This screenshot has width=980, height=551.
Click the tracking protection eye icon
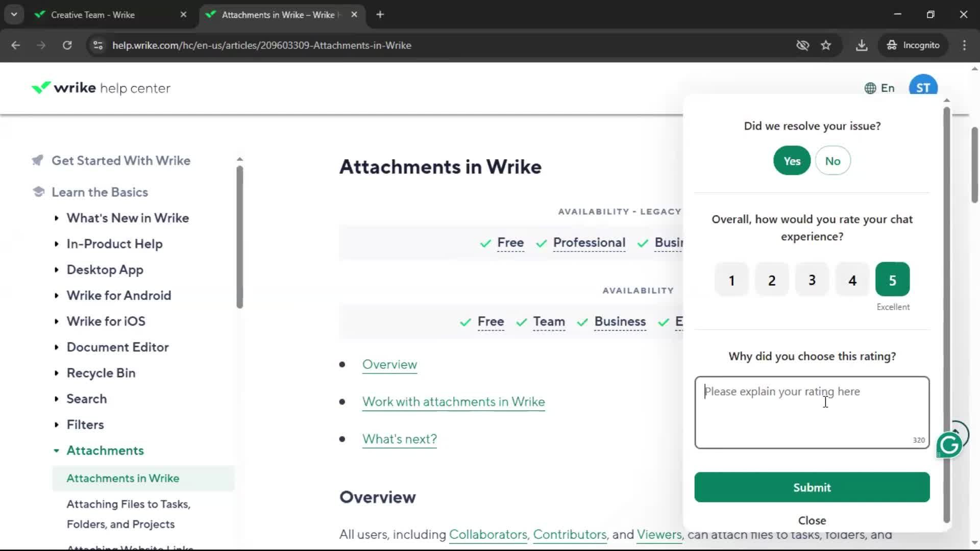coord(802,45)
